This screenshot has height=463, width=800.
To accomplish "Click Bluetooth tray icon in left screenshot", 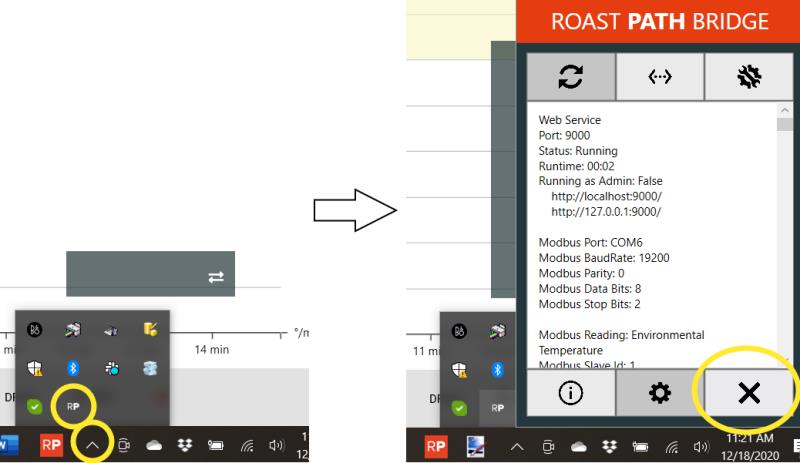I will (73, 368).
